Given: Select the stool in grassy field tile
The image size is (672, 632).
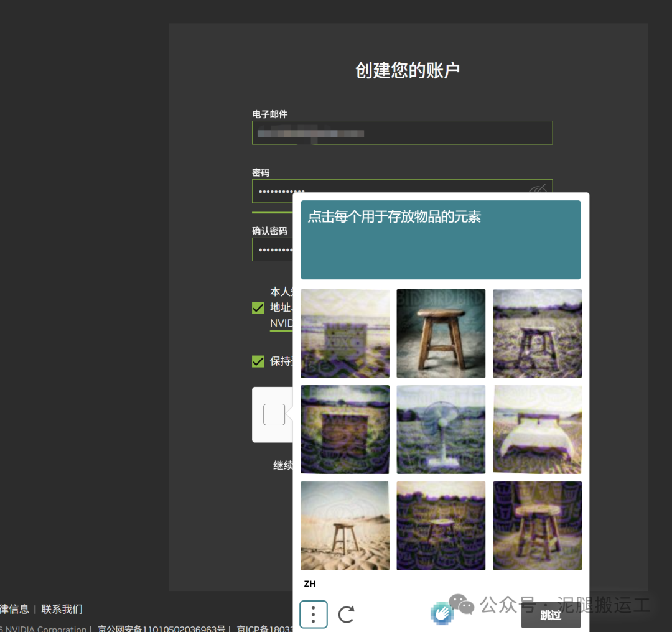Looking at the screenshot, I should click(x=538, y=333).
